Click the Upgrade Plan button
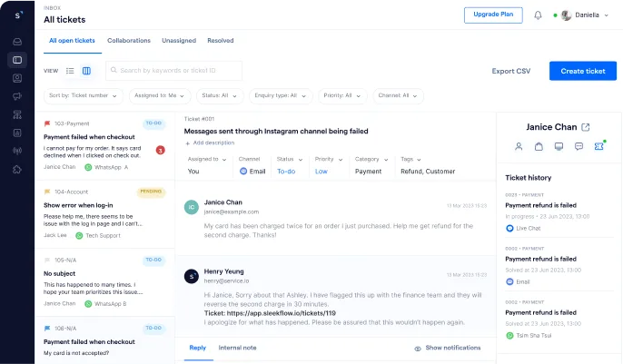The image size is (623, 364). [x=493, y=15]
